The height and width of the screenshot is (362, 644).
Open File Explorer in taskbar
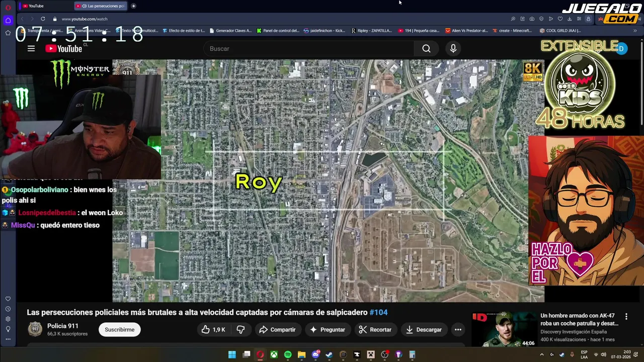[x=301, y=354]
